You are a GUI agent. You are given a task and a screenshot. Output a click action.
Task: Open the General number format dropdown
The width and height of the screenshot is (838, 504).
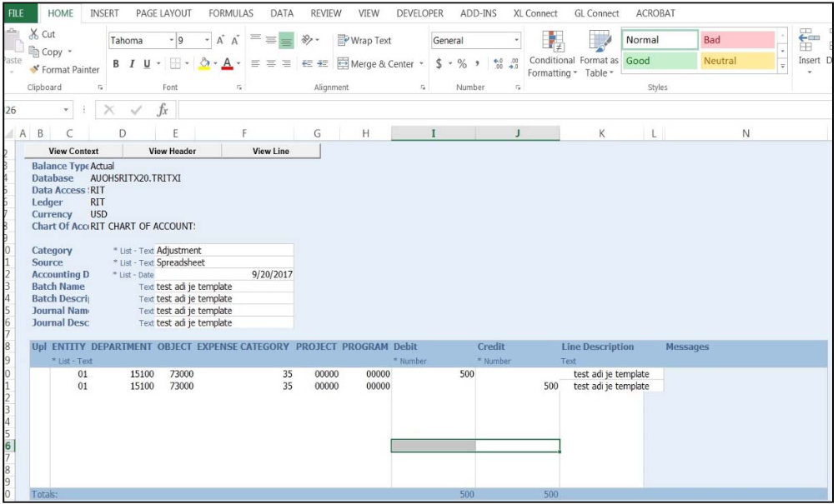pos(517,40)
